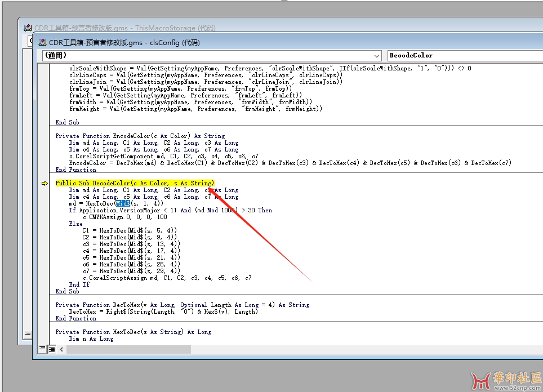Click the 'End If' line
Image resolution: width=543 pixels, height=392 pixels.
click(x=79, y=284)
